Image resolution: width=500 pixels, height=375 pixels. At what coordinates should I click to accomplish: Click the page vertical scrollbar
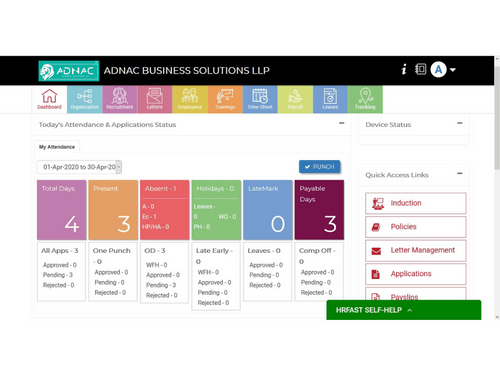497,117
